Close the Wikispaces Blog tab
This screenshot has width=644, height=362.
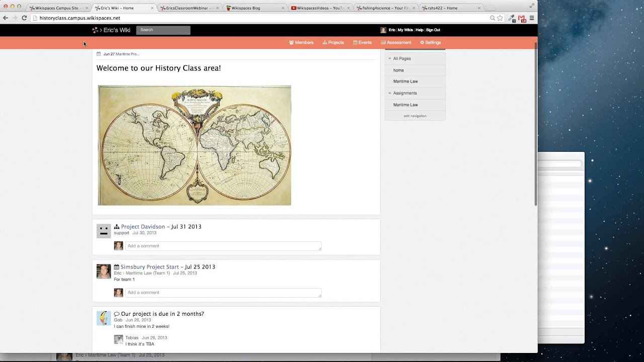coord(283,8)
